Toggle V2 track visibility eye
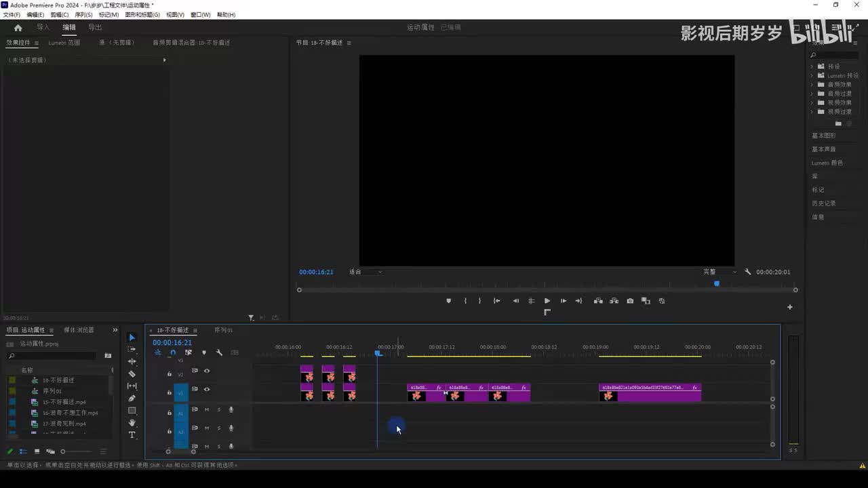868x488 pixels. pos(207,371)
